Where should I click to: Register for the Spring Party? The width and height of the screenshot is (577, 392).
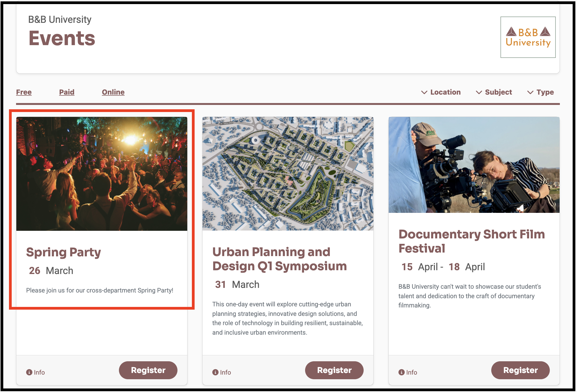pos(148,370)
